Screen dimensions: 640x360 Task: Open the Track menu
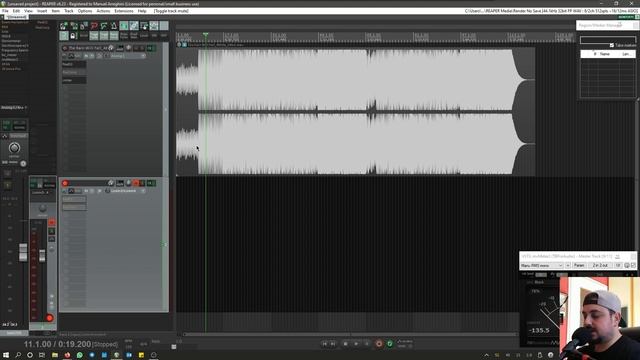69,11
